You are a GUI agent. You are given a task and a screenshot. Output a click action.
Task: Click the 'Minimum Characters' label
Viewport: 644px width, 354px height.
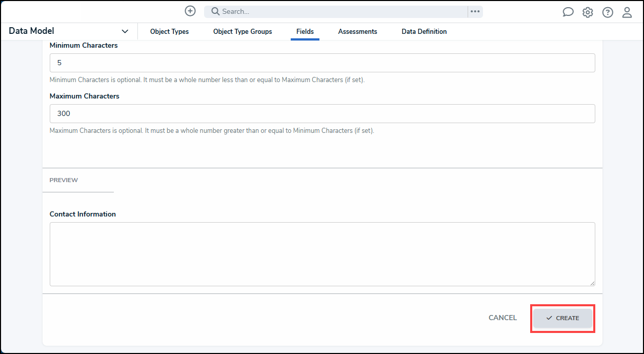[x=84, y=45]
